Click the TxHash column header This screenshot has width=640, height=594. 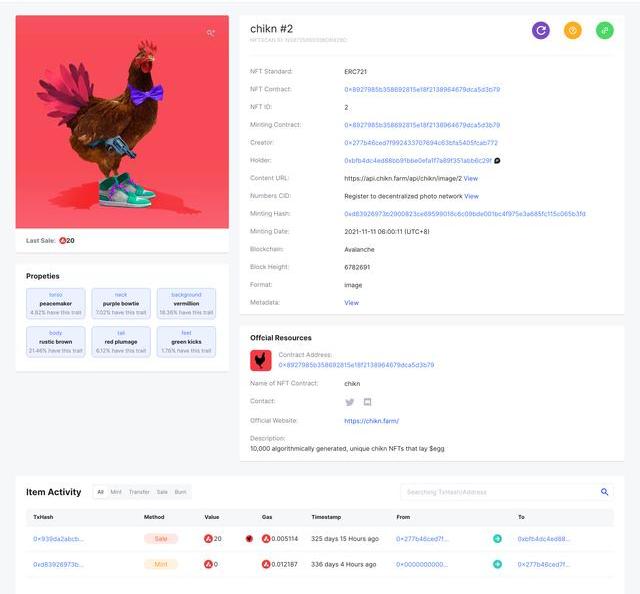click(x=43, y=517)
